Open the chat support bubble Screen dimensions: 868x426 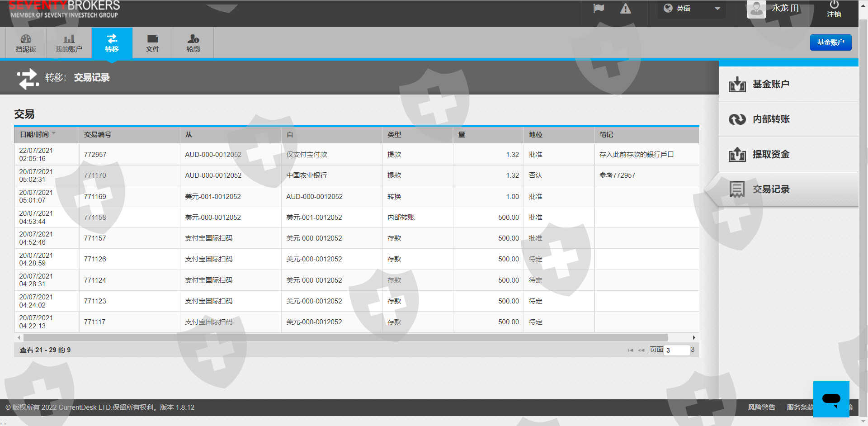[x=831, y=399]
